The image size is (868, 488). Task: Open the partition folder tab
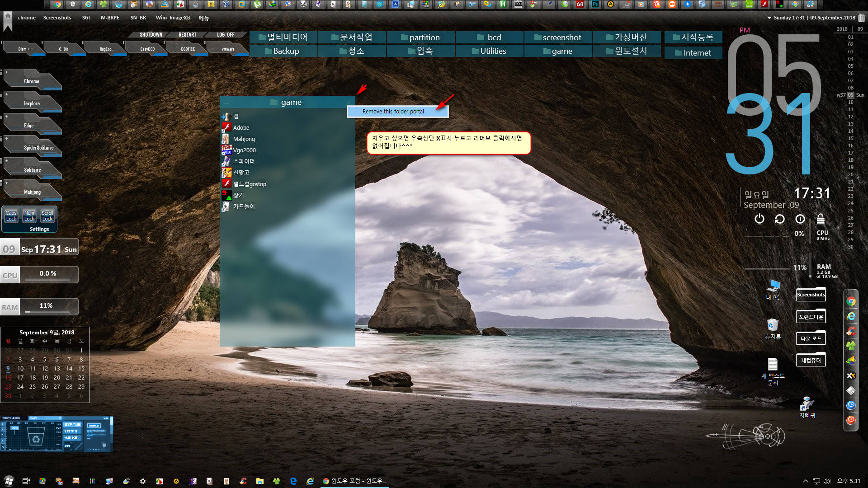click(x=421, y=37)
